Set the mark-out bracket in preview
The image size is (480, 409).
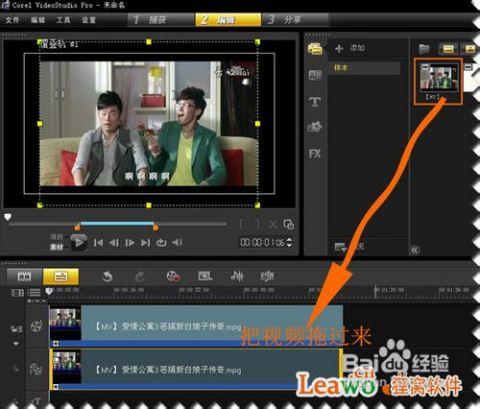(x=258, y=224)
